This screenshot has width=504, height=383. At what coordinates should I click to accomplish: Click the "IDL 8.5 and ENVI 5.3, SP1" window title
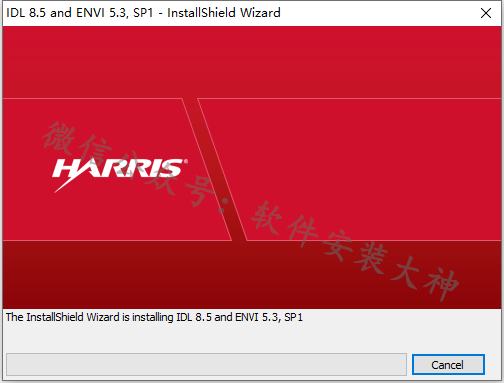[x=143, y=13]
